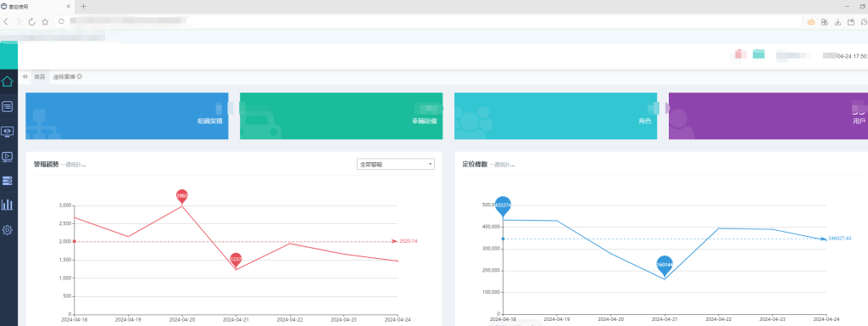Open the settings gear sidebar icon
The width and height of the screenshot is (868, 326).
tap(7, 229)
